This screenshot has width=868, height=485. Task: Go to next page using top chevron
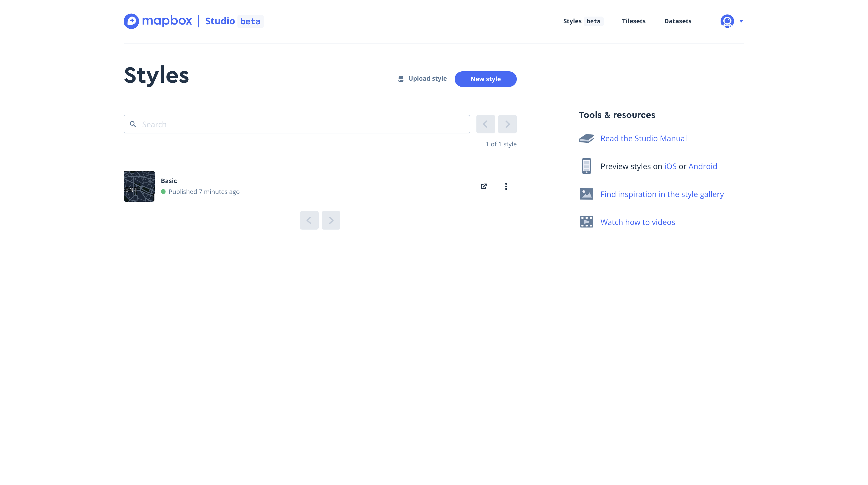[x=507, y=124]
